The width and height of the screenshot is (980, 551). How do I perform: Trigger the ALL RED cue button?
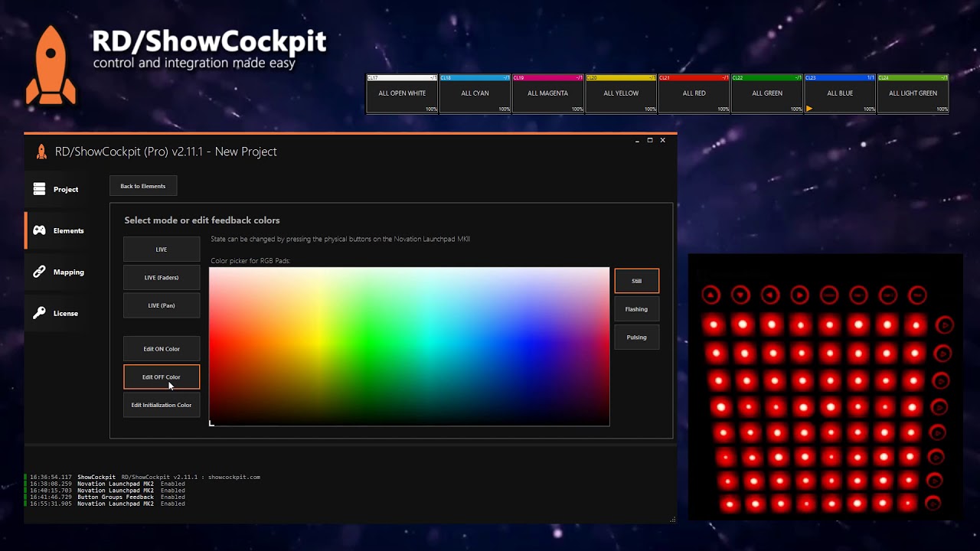pyautogui.click(x=694, y=93)
